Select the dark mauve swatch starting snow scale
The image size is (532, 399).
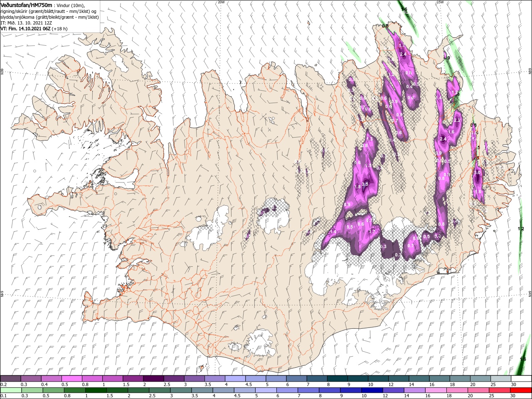[10, 379]
